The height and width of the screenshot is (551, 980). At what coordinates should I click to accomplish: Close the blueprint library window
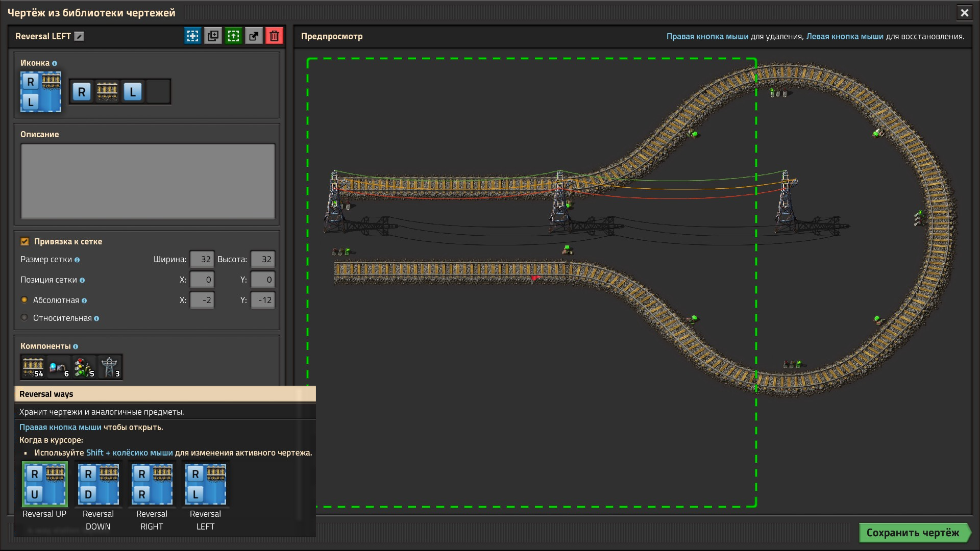pyautogui.click(x=964, y=13)
